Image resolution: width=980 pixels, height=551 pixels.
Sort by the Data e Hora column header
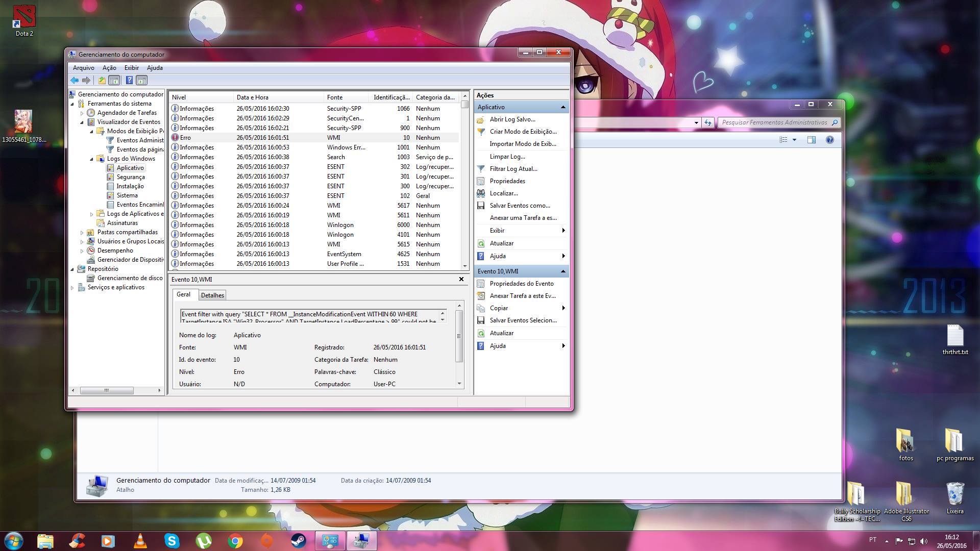click(279, 97)
